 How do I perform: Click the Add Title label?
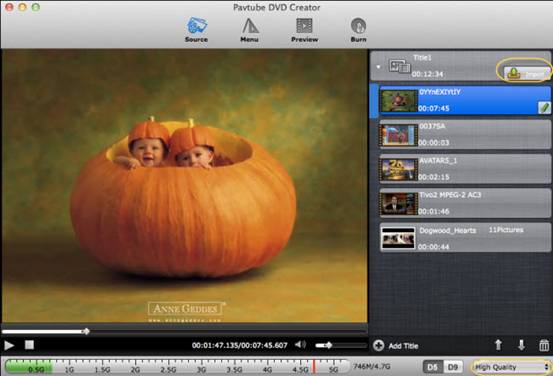(403, 346)
